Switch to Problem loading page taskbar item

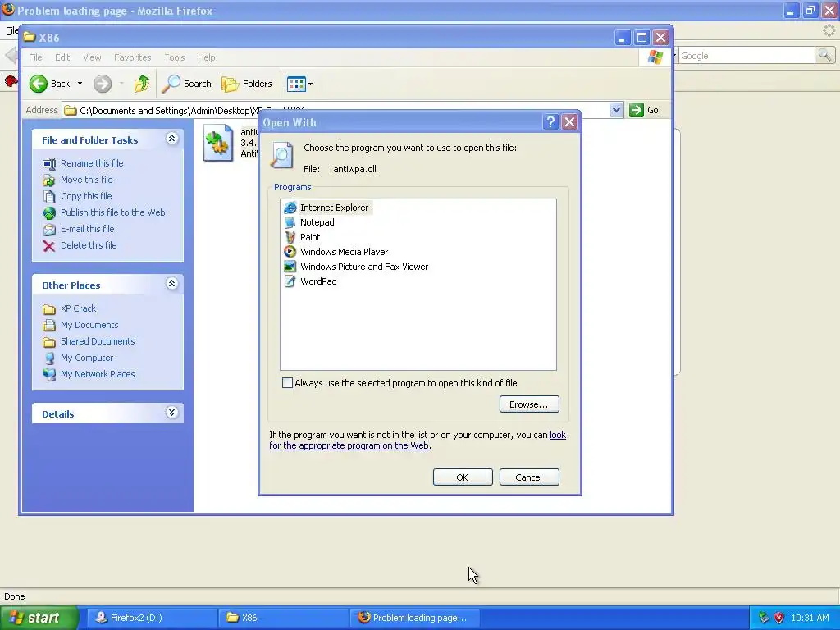(415, 619)
